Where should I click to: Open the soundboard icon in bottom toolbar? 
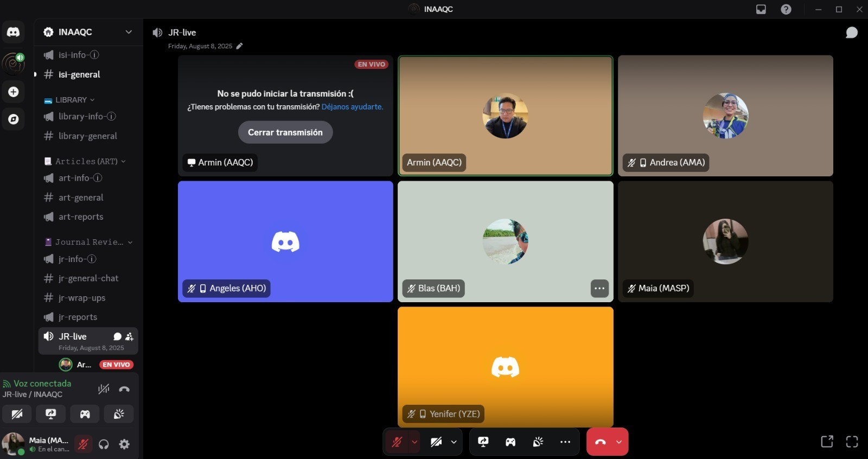538,442
